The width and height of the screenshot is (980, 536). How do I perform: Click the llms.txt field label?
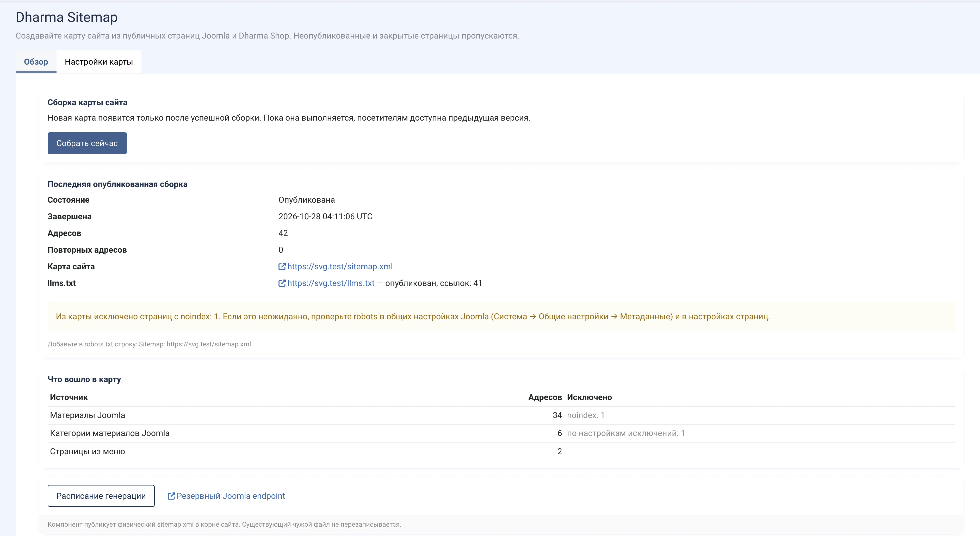click(62, 283)
